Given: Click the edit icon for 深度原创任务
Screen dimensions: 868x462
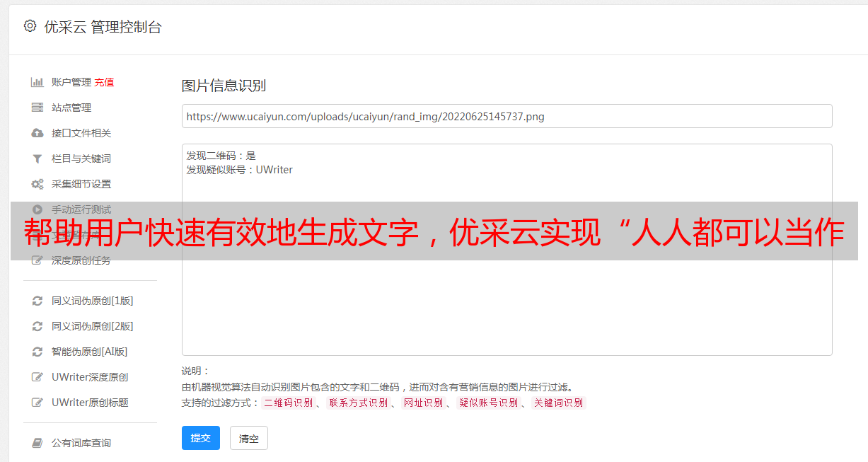Looking at the screenshot, I should click(x=37, y=260).
